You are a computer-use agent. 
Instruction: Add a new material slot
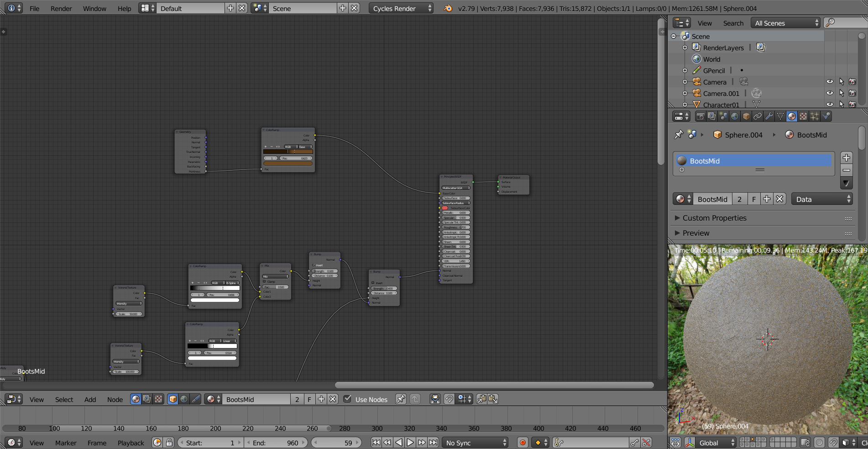coord(847,158)
